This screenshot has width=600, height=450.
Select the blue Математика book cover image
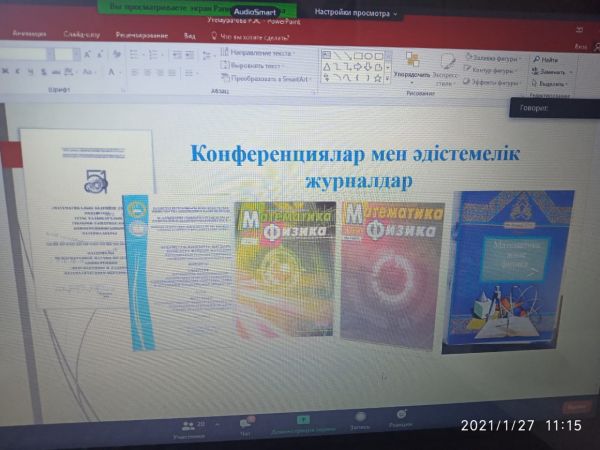(515, 270)
